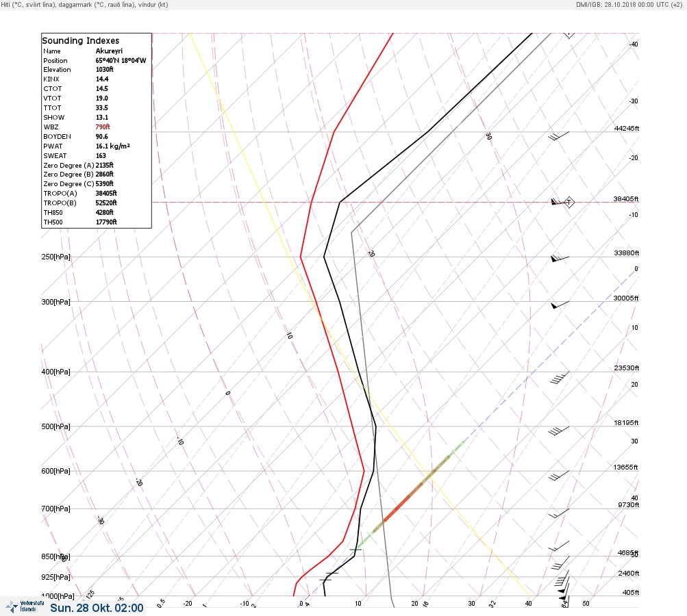Click the '13655ft' altitude label

[625, 467]
